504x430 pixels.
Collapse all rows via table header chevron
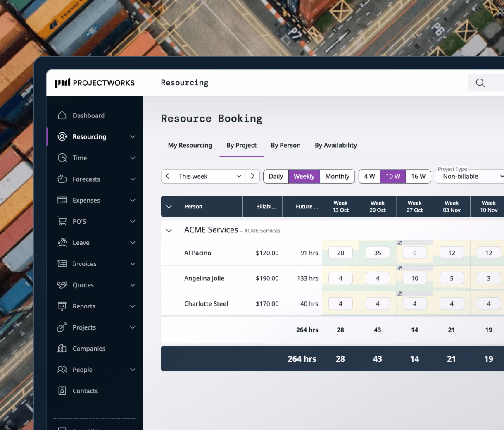tap(169, 206)
